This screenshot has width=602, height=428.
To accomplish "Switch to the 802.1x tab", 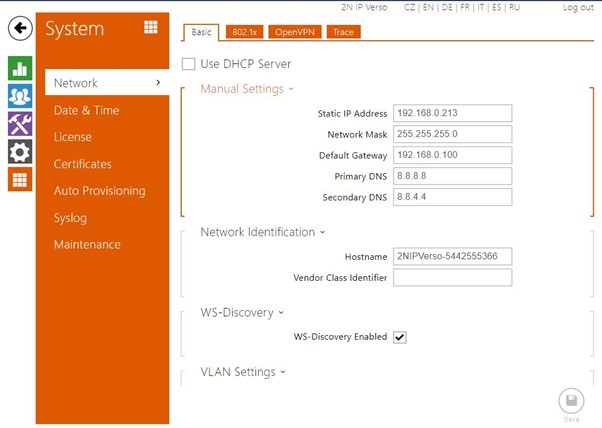I will pyautogui.click(x=241, y=32).
